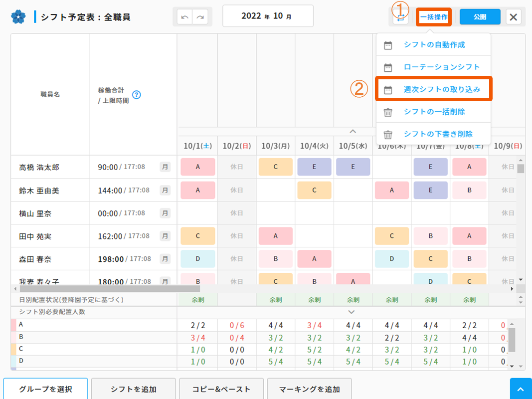Click 月 badge in 高橋 浩太郎 row
532x399 pixels.
(165, 167)
